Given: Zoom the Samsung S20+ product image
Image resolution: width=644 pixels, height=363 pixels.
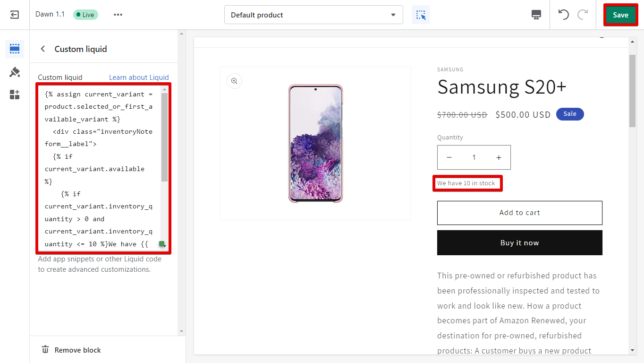Looking at the screenshot, I should coord(234,81).
